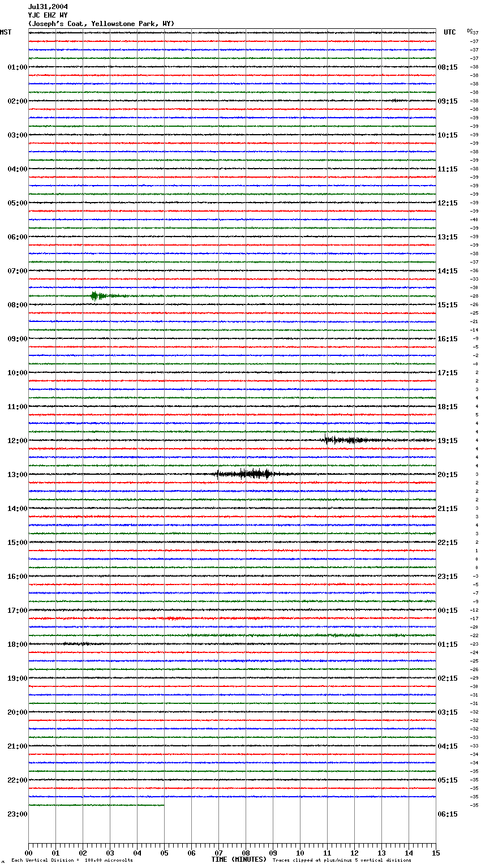Click the UTC timezone header label
This screenshot has width=481, height=868.
(x=450, y=32)
